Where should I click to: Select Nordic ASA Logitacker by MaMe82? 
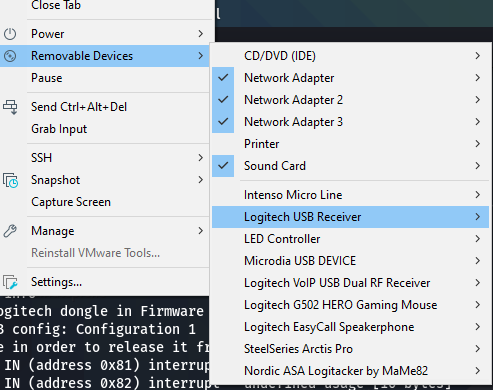350,371
